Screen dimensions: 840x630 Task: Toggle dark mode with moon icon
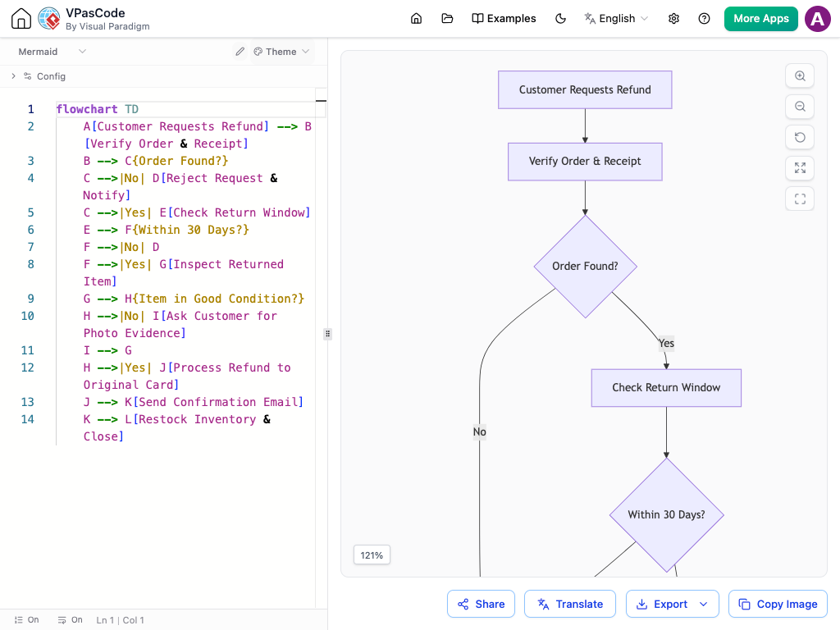tap(560, 19)
